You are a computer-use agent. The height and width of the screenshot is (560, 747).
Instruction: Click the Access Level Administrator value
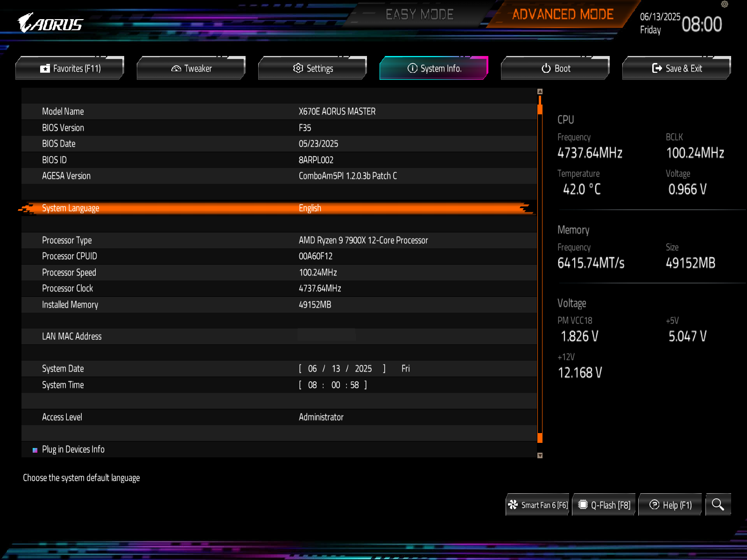tap(321, 417)
